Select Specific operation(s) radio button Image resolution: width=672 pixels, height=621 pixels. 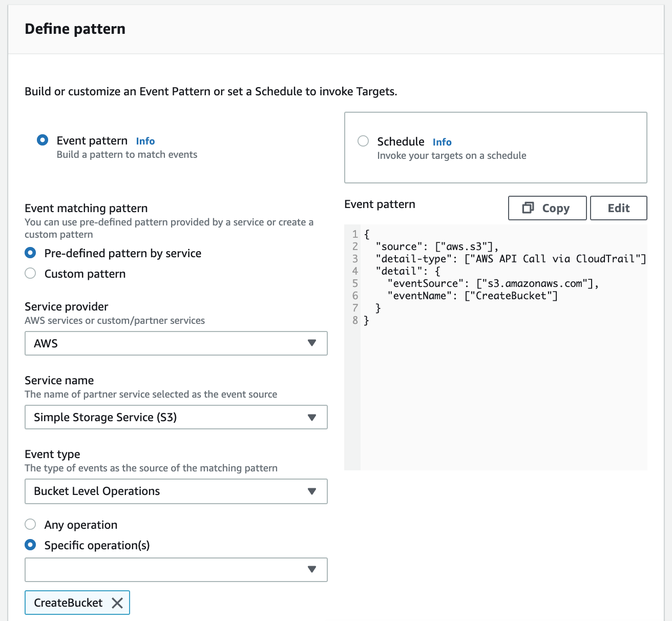30,545
